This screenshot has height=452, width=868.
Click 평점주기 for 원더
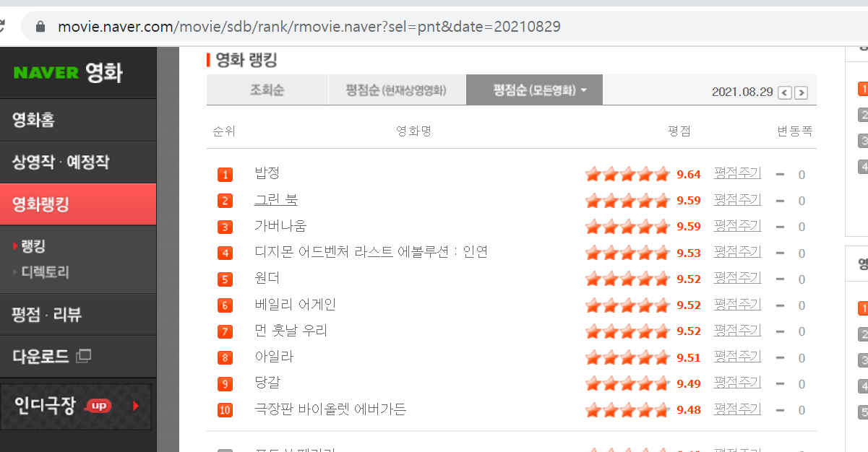737,278
